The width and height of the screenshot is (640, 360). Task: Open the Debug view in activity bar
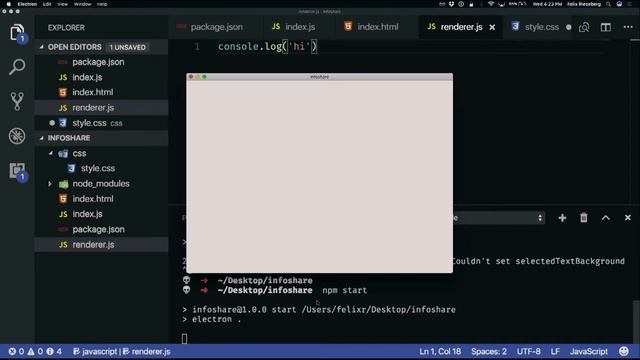pyautogui.click(x=17, y=136)
